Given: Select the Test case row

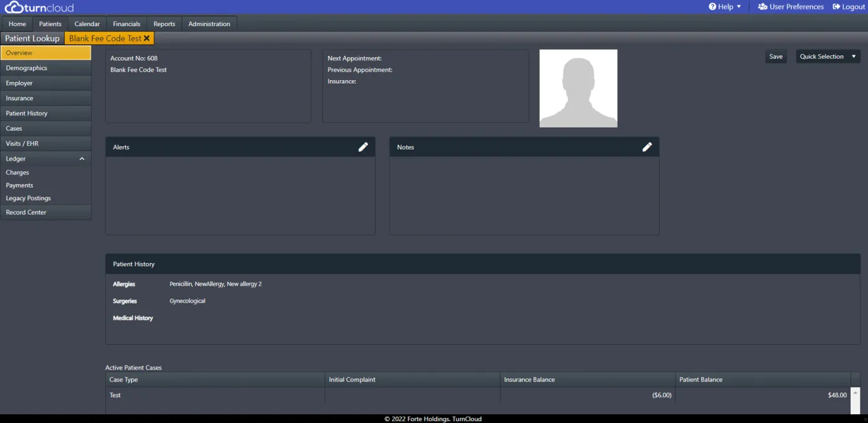Looking at the screenshot, I should 478,395.
